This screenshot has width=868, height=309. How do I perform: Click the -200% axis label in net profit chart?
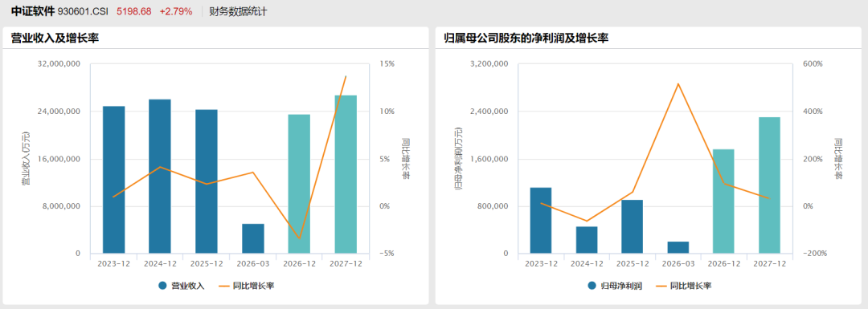817,254
